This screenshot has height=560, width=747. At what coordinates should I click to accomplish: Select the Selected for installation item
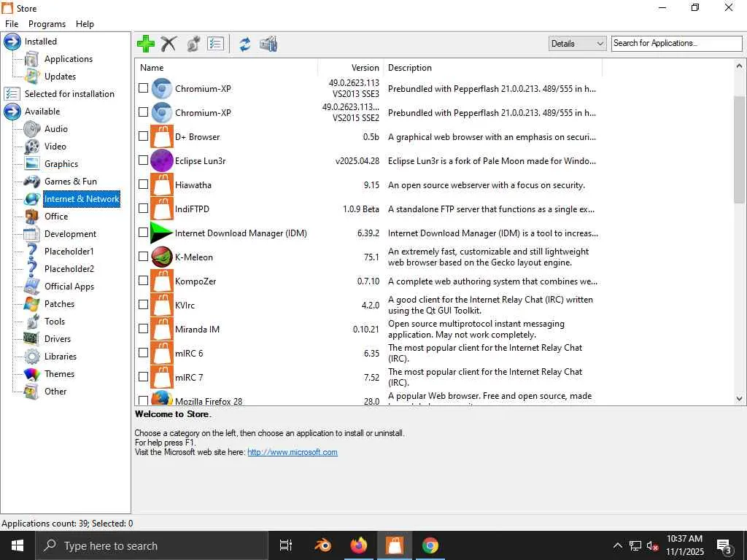pyautogui.click(x=69, y=94)
